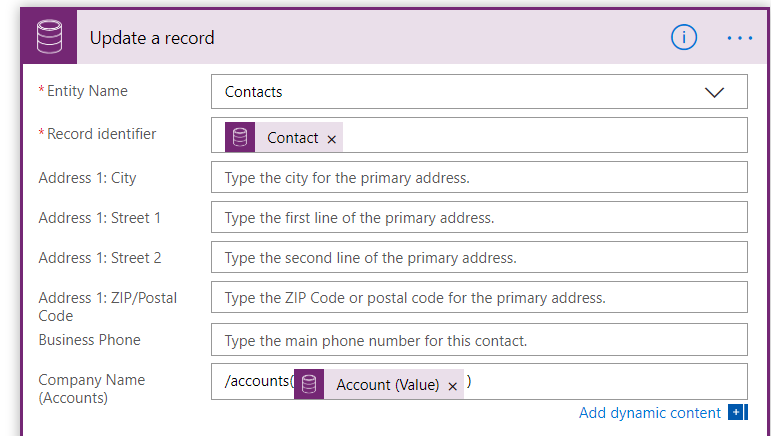The width and height of the screenshot is (771, 436).
Task: Click into the Address 1: Street 1 field
Action: [x=479, y=218]
